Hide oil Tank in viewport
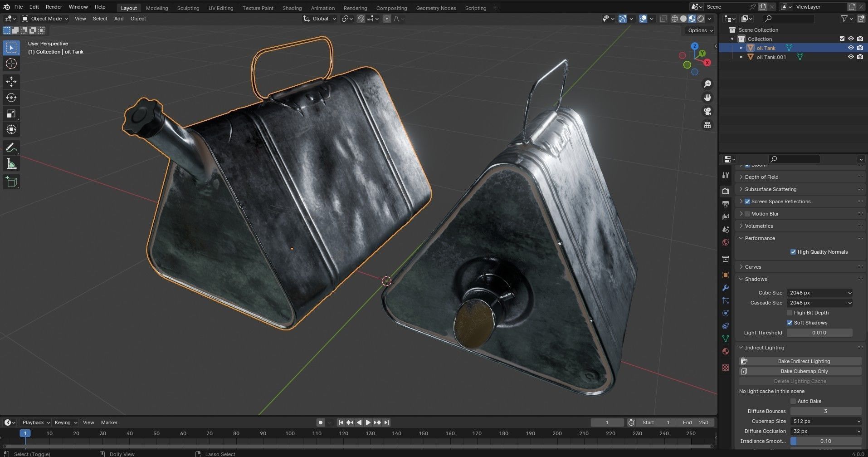The width and height of the screenshot is (868, 457). (851, 48)
